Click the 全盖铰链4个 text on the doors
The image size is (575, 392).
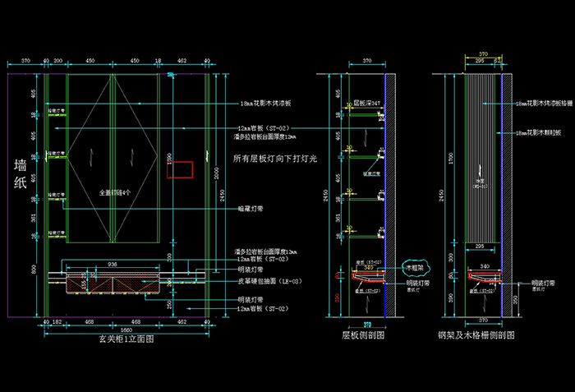pyautogui.click(x=115, y=191)
